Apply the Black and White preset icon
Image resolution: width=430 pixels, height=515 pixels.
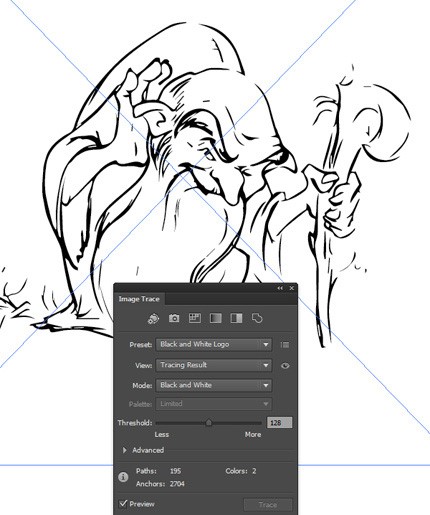click(x=236, y=318)
